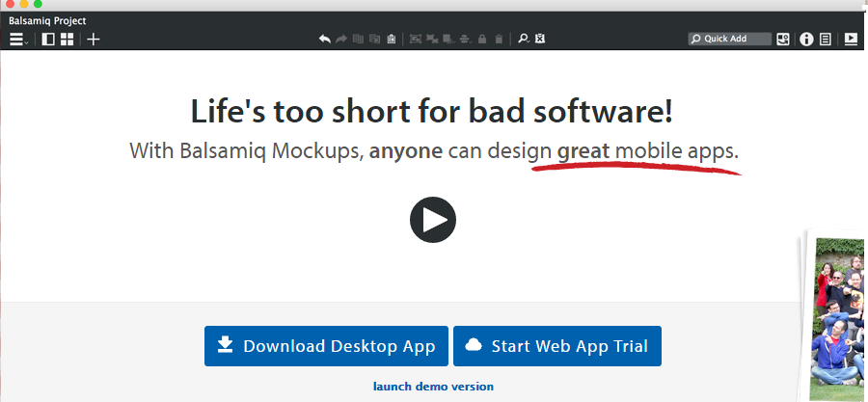Redo the last undone action
The height and width of the screenshot is (402, 868).
coord(341,39)
